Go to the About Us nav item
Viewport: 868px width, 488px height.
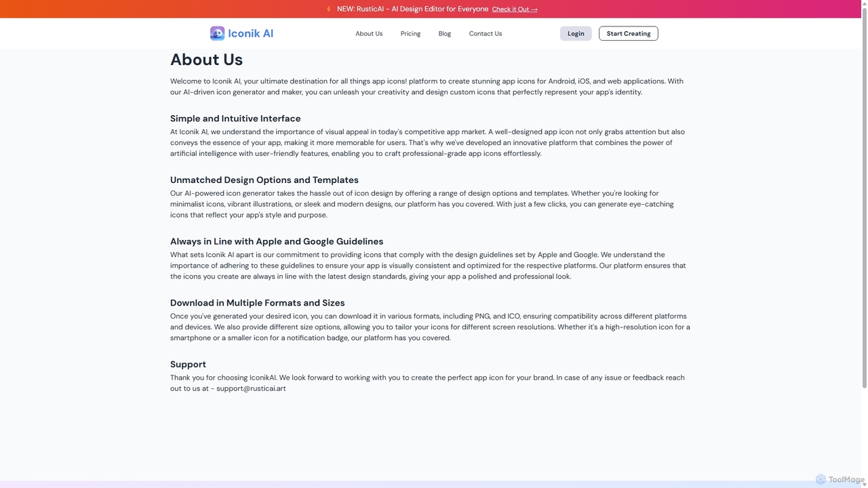[x=369, y=33]
